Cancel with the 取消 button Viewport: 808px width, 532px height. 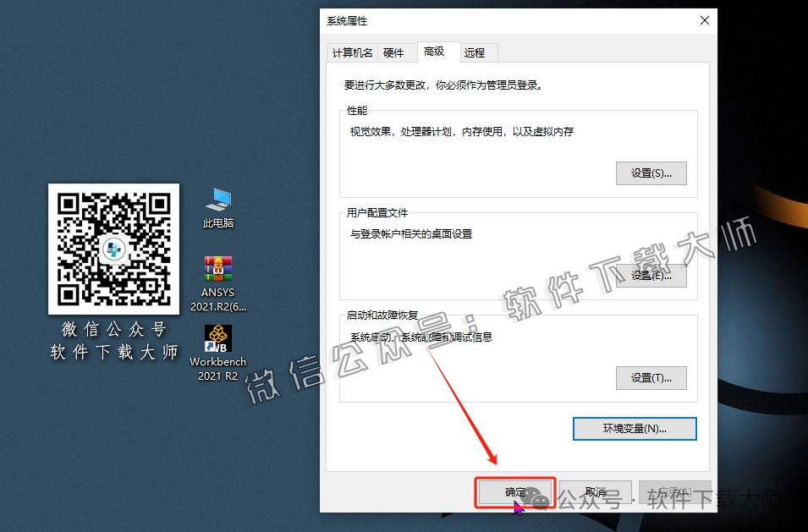tap(595, 491)
